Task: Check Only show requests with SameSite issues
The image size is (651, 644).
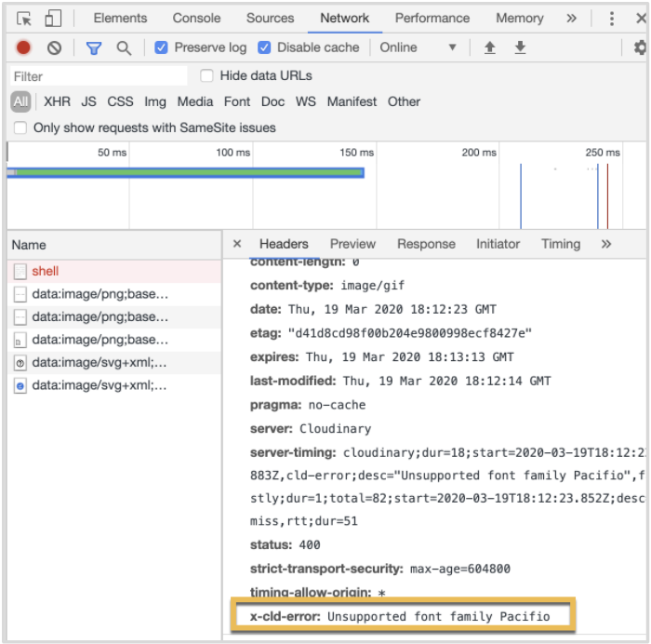Action: [x=20, y=127]
